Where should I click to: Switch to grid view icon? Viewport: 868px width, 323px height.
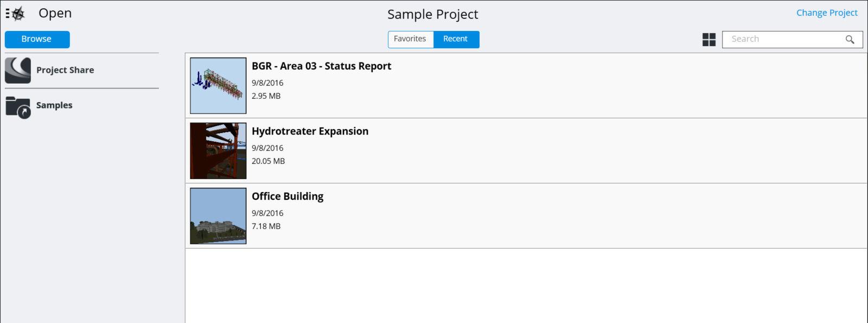[709, 40]
